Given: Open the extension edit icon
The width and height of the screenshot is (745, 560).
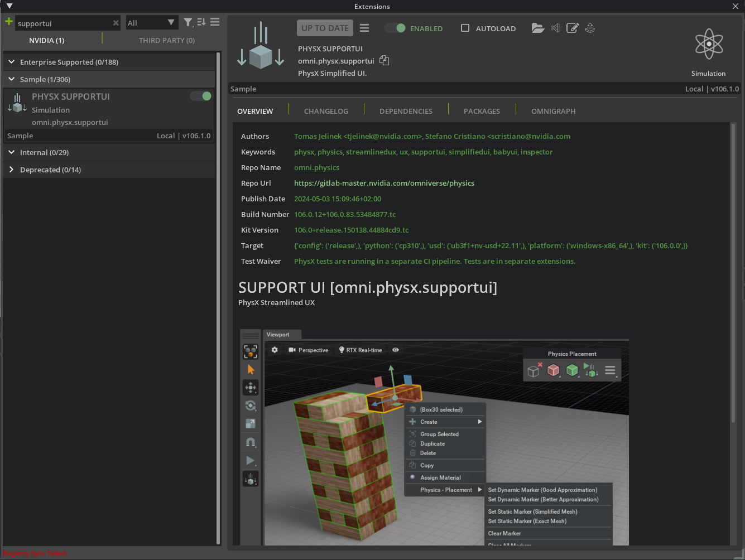Looking at the screenshot, I should [573, 28].
